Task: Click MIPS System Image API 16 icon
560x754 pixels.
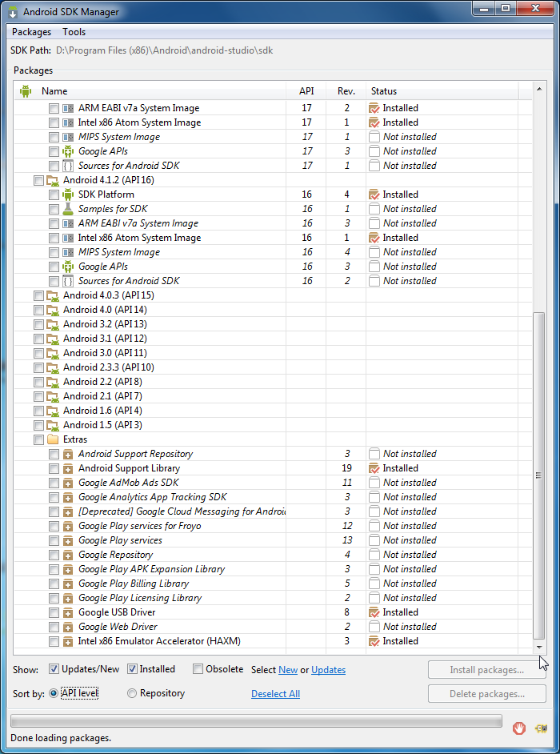Action: [68, 252]
